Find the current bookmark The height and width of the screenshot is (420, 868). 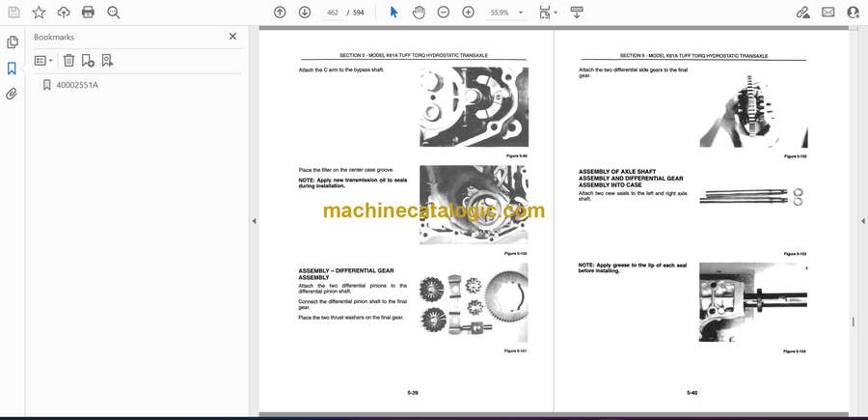coord(107,61)
